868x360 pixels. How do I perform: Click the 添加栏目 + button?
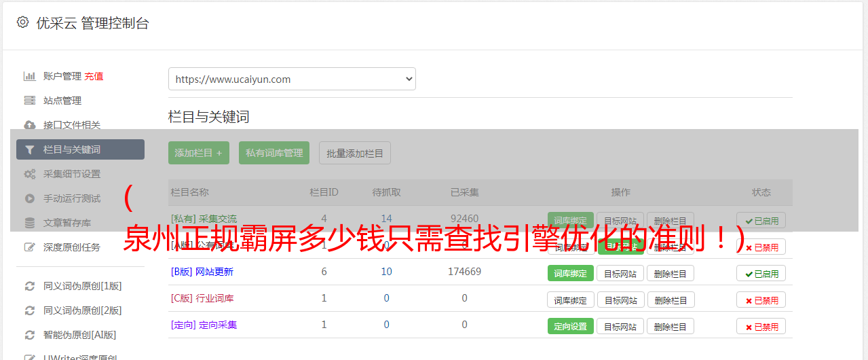[x=199, y=153]
